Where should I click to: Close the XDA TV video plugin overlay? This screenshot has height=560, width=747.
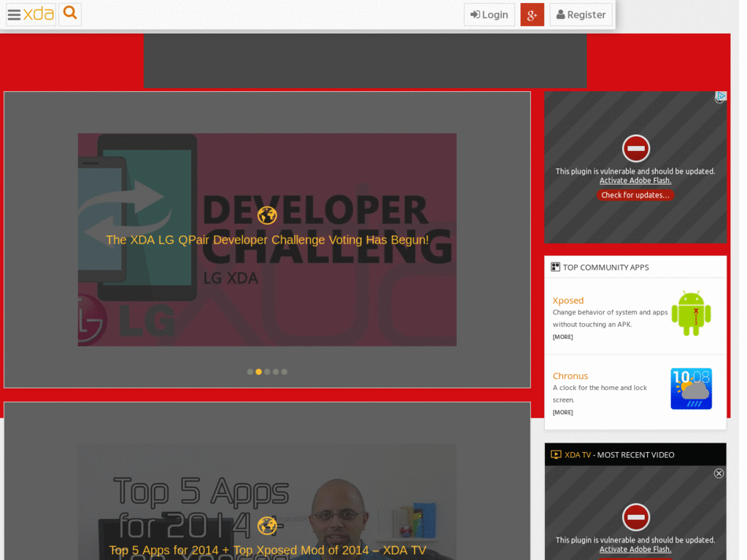[719, 473]
